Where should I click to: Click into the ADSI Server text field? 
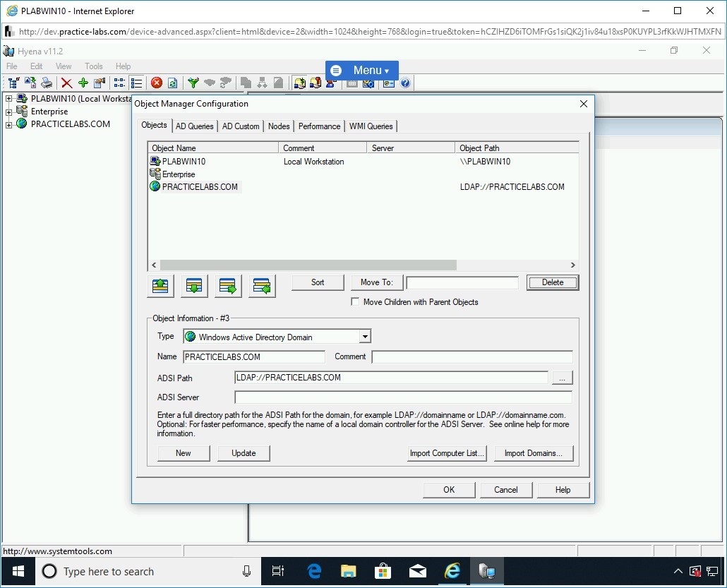403,397
